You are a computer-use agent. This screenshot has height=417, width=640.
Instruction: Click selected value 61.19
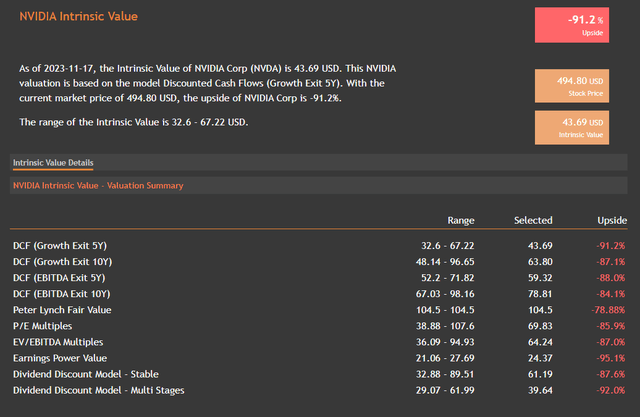(x=540, y=374)
